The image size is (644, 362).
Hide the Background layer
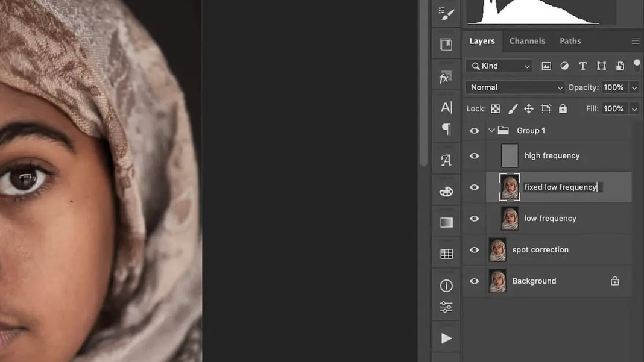(x=475, y=281)
